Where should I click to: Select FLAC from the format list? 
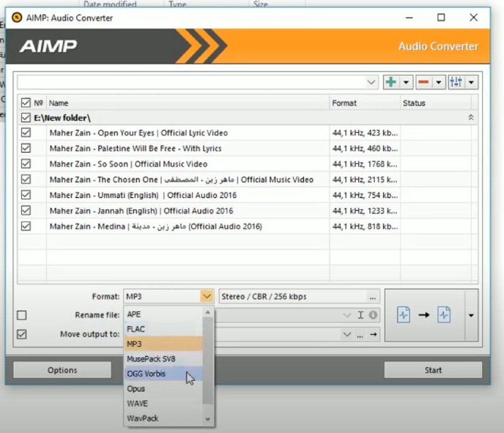pos(164,329)
